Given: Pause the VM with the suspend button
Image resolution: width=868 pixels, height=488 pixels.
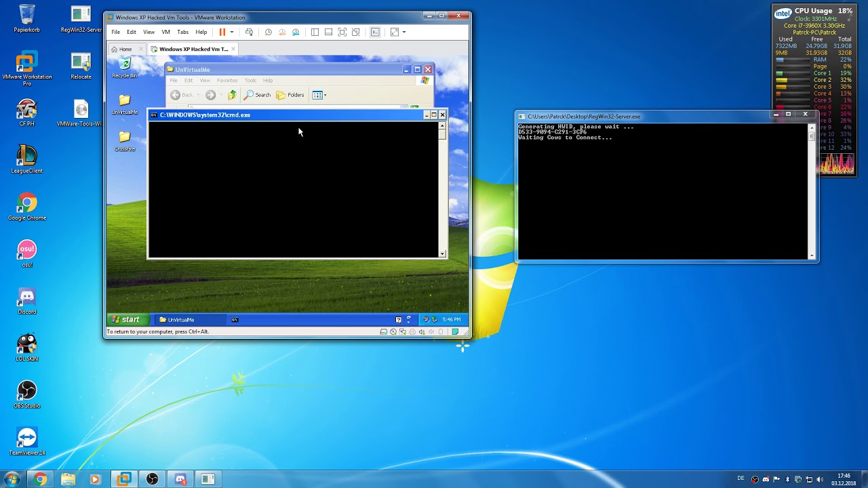Looking at the screenshot, I should [222, 32].
